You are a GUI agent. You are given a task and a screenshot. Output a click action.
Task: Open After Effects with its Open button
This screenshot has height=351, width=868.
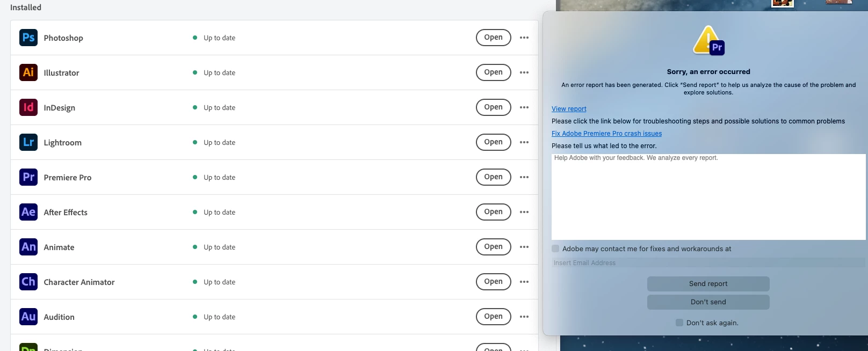[x=493, y=212]
